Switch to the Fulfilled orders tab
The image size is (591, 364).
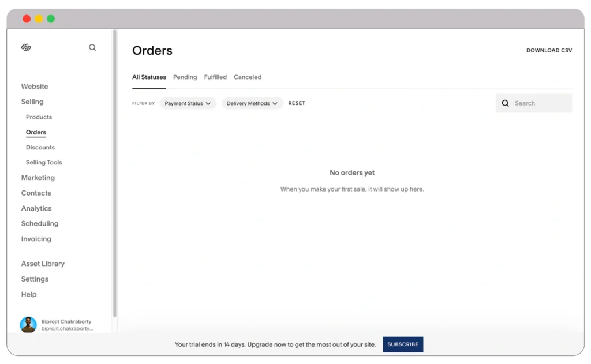[215, 77]
